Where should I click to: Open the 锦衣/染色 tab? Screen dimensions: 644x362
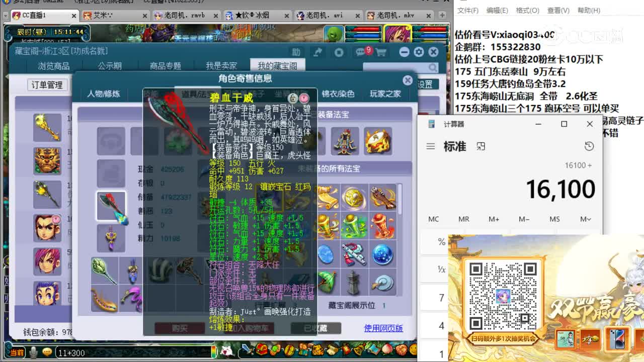[x=338, y=94]
